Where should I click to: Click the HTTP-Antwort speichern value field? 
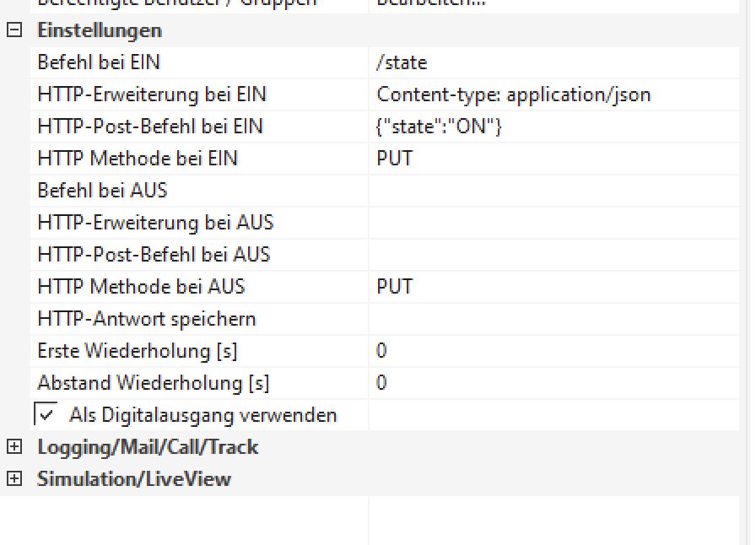point(553,319)
